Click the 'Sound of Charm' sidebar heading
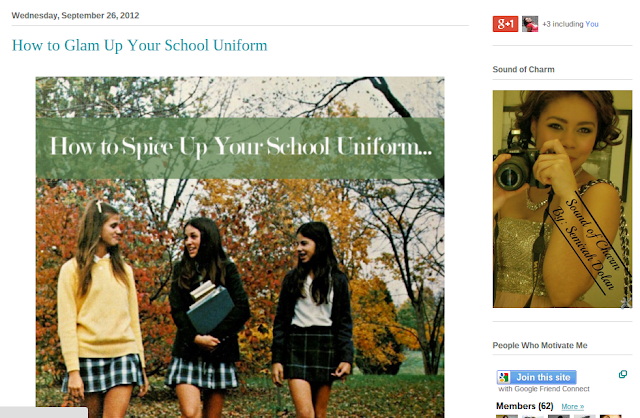This screenshot has width=640, height=418. click(524, 69)
